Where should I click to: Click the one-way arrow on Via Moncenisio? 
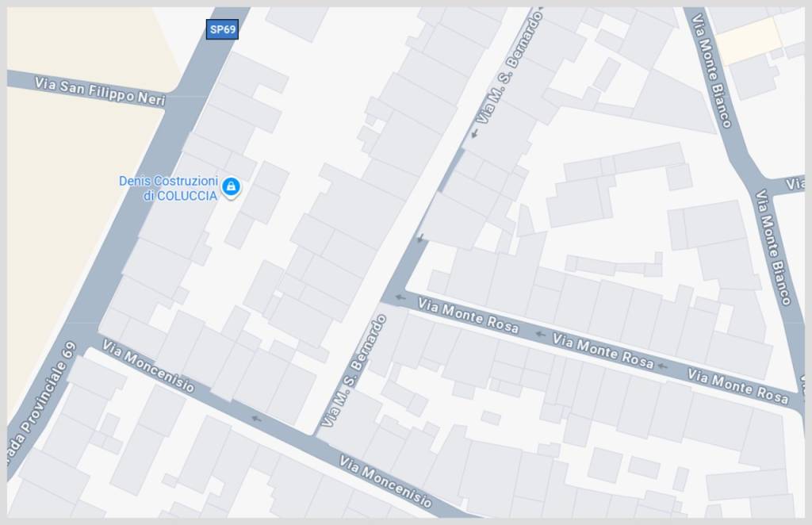[x=256, y=419]
